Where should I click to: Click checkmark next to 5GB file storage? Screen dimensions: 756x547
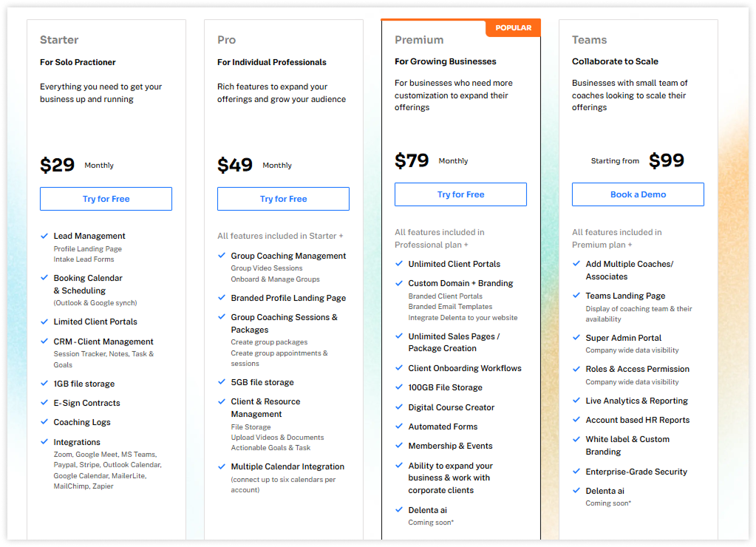222,381
